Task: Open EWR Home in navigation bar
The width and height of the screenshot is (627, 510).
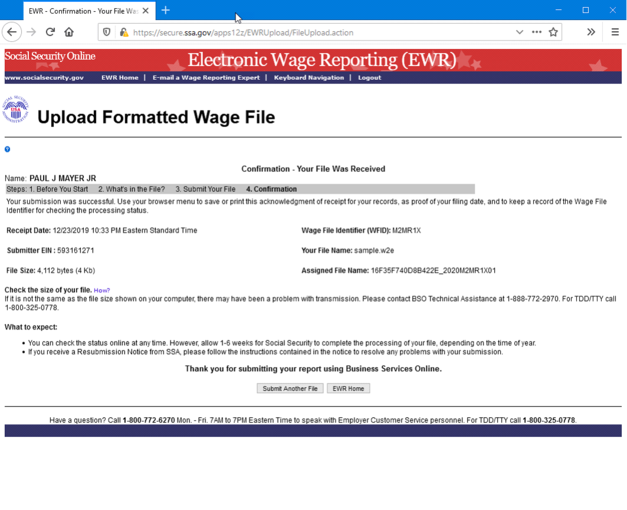Action: click(x=119, y=77)
